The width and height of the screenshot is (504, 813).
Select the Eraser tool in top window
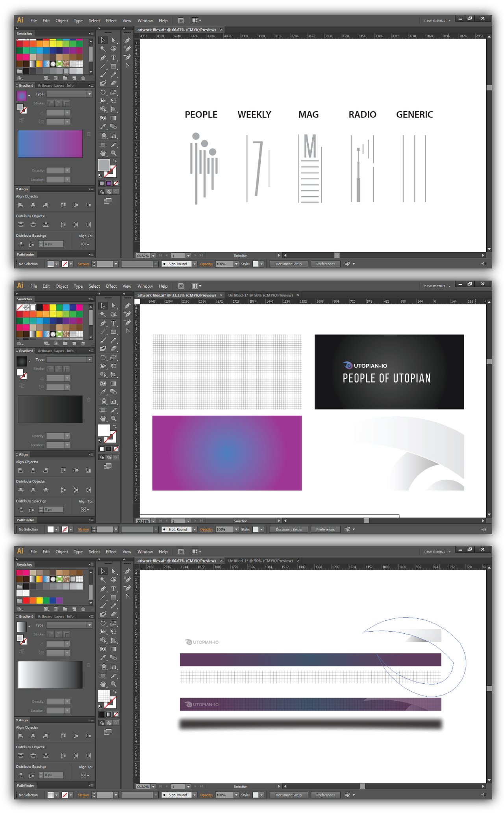coord(113,83)
